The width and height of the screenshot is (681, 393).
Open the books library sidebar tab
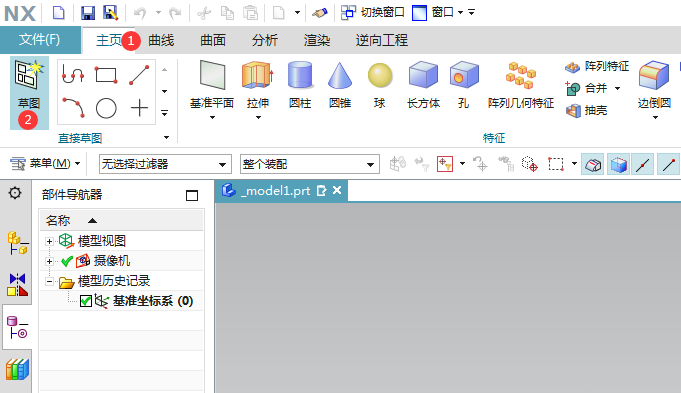(x=17, y=370)
